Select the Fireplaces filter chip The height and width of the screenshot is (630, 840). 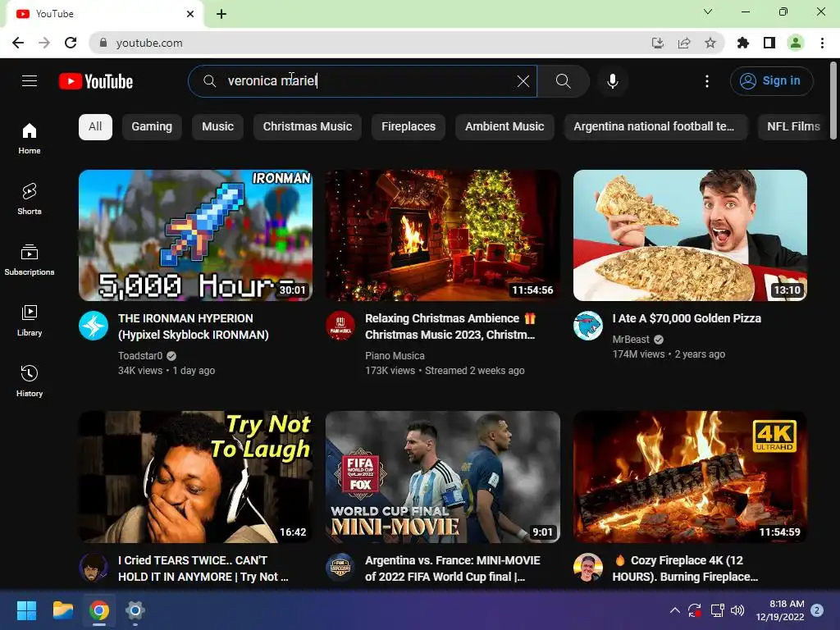pyautogui.click(x=409, y=127)
